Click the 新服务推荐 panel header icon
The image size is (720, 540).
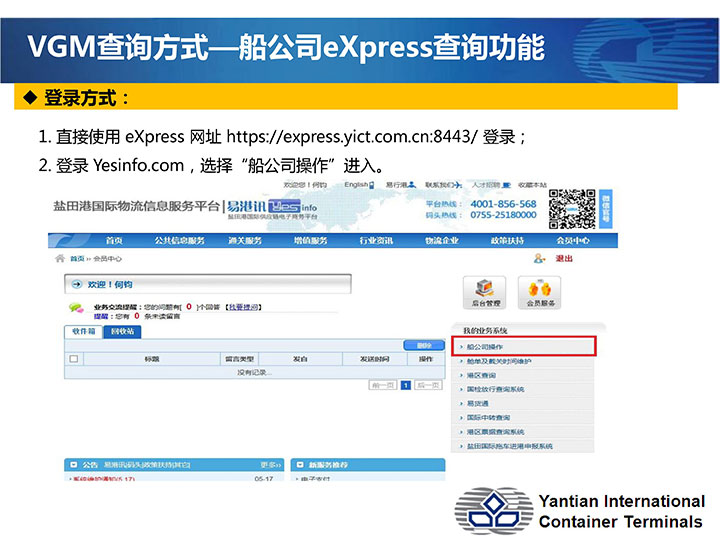point(300,465)
